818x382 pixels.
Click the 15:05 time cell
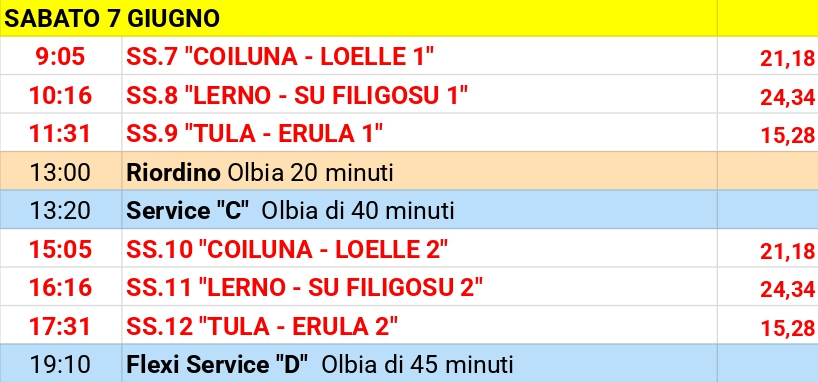pyautogui.click(x=61, y=249)
